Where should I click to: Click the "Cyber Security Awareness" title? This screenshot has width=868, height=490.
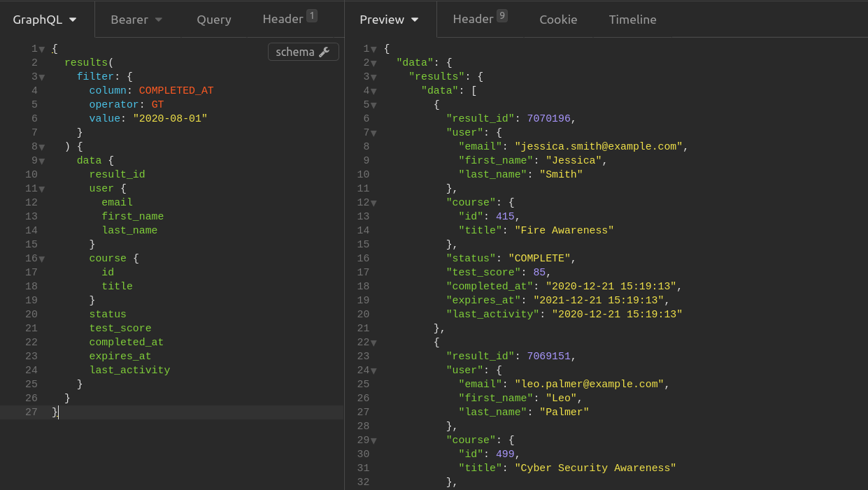(x=595, y=468)
